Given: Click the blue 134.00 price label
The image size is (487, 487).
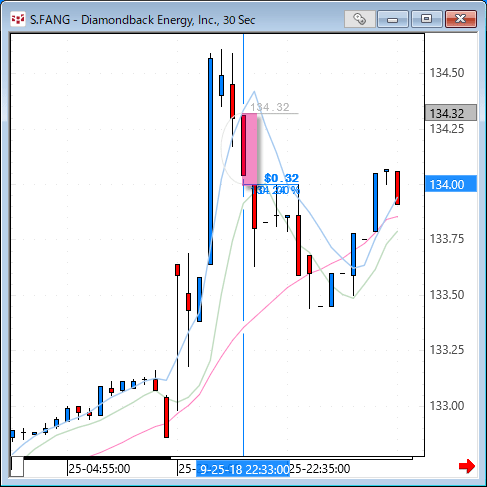Looking at the screenshot, I should 451,184.
